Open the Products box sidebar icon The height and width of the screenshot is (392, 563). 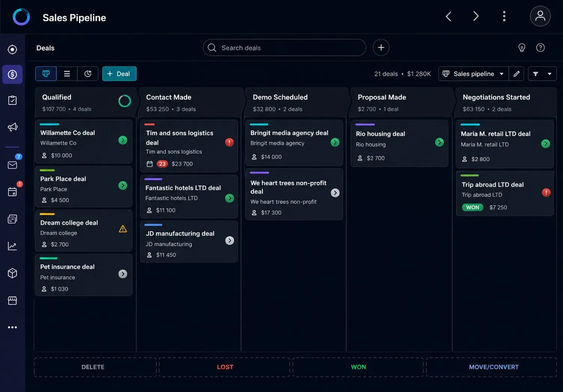point(12,273)
